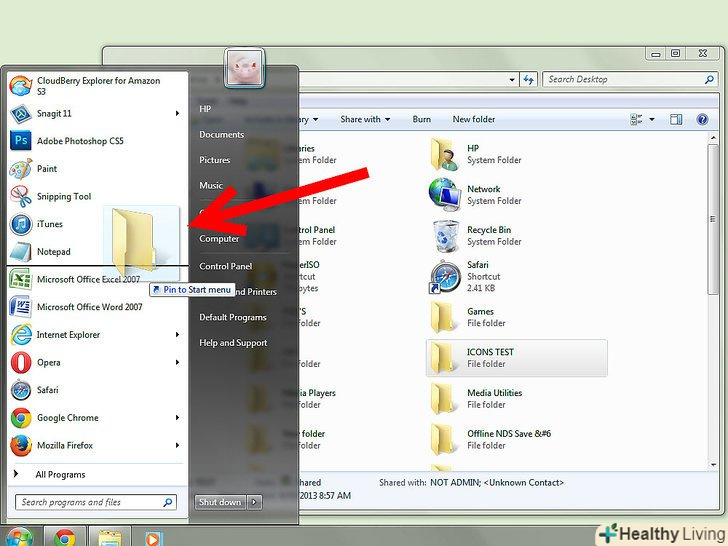Open Computer from Start menu
The image size is (728, 546).
[x=219, y=239]
